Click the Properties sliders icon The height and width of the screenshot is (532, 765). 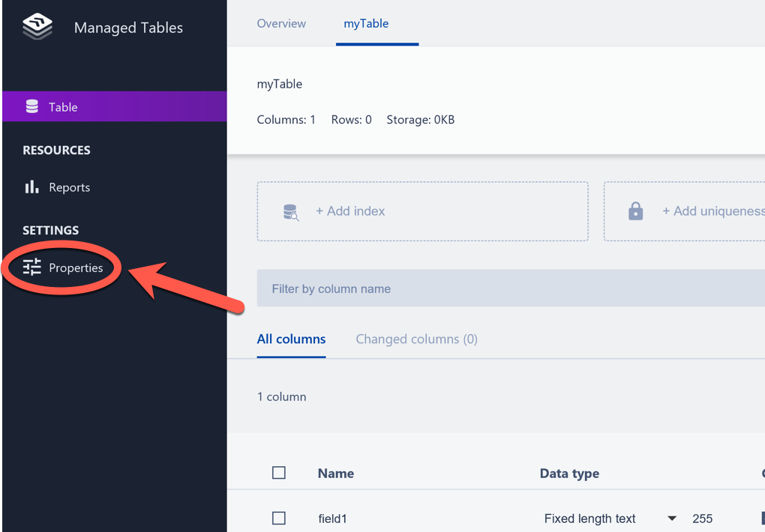pyautogui.click(x=32, y=267)
